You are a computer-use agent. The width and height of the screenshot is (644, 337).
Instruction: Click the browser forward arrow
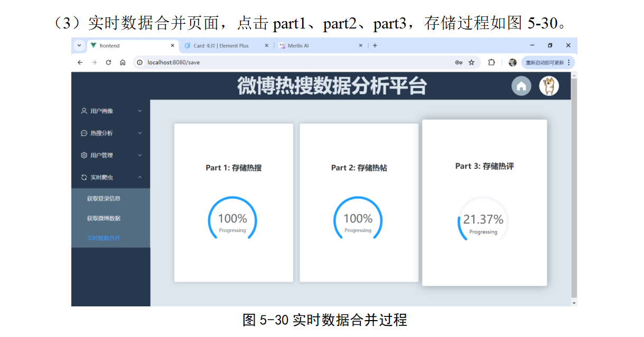94,62
